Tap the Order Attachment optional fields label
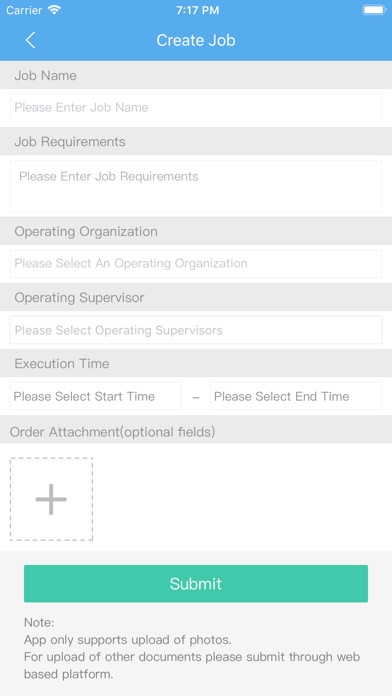 click(112, 432)
